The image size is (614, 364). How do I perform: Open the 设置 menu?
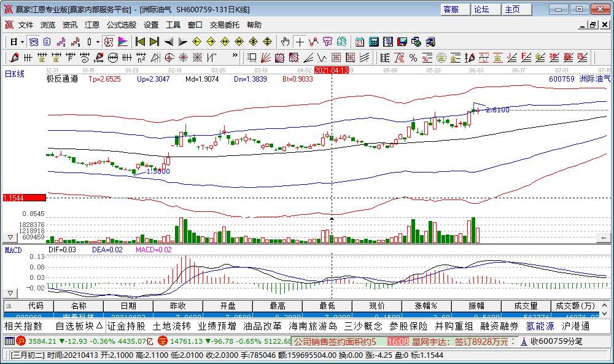tap(151, 25)
